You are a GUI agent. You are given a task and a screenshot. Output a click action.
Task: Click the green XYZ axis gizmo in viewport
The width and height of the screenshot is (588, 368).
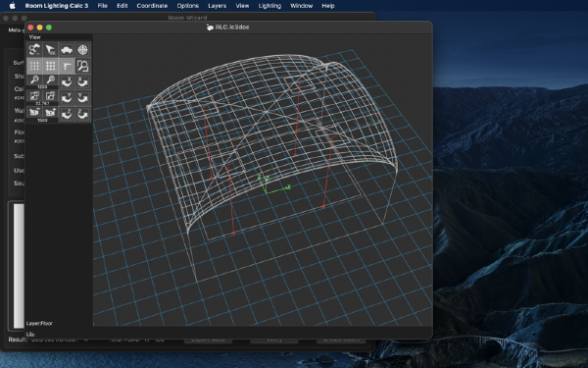[x=273, y=184]
